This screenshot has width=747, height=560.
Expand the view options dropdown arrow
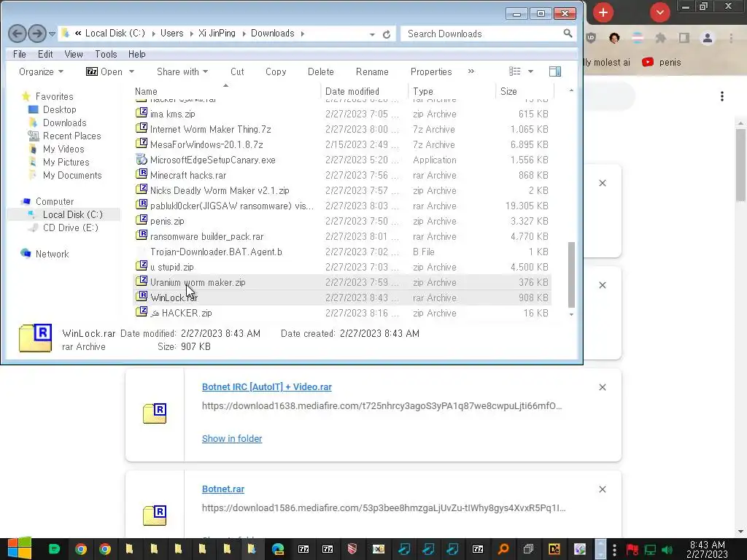pyautogui.click(x=531, y=71)
